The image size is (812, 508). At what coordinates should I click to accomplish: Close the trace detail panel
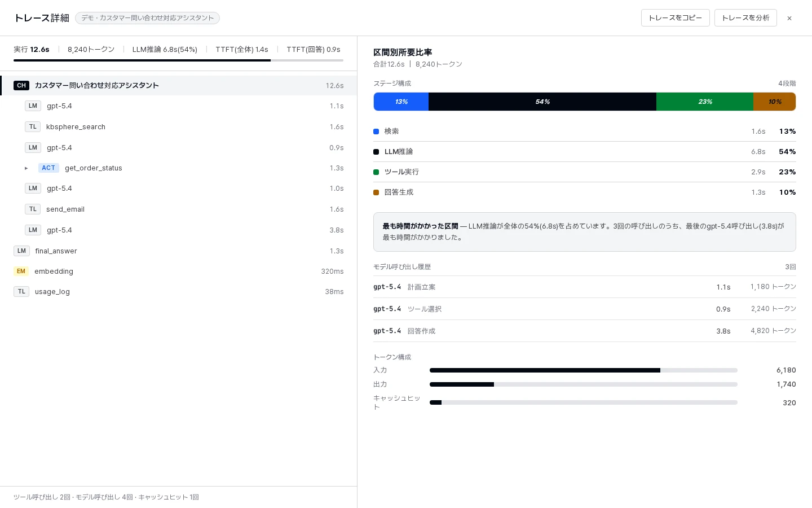click(789, 18)
